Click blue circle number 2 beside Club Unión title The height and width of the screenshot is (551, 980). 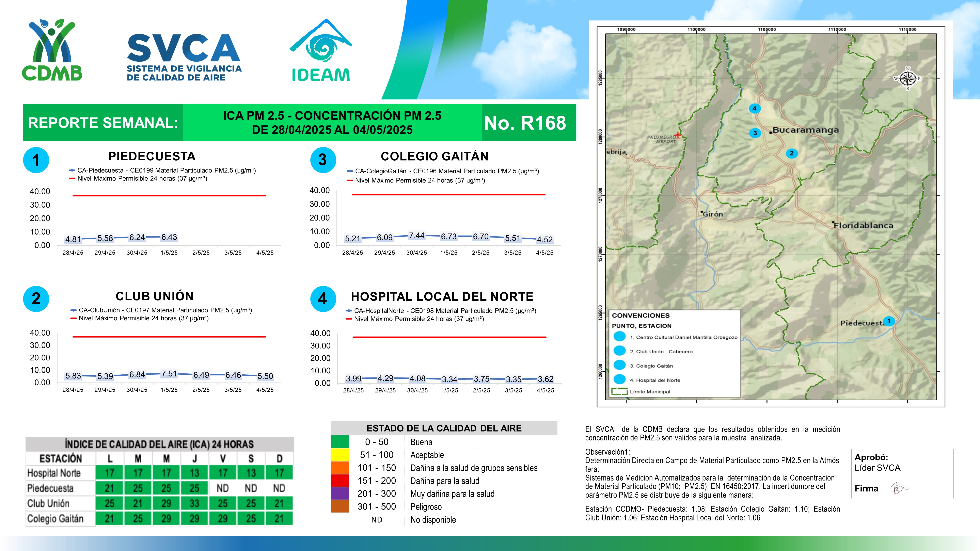coord(36,298)
